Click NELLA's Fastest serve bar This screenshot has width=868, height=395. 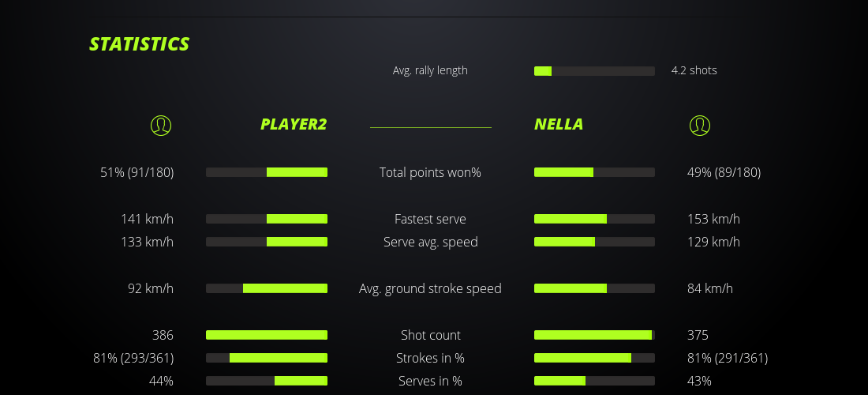(594, 219)
